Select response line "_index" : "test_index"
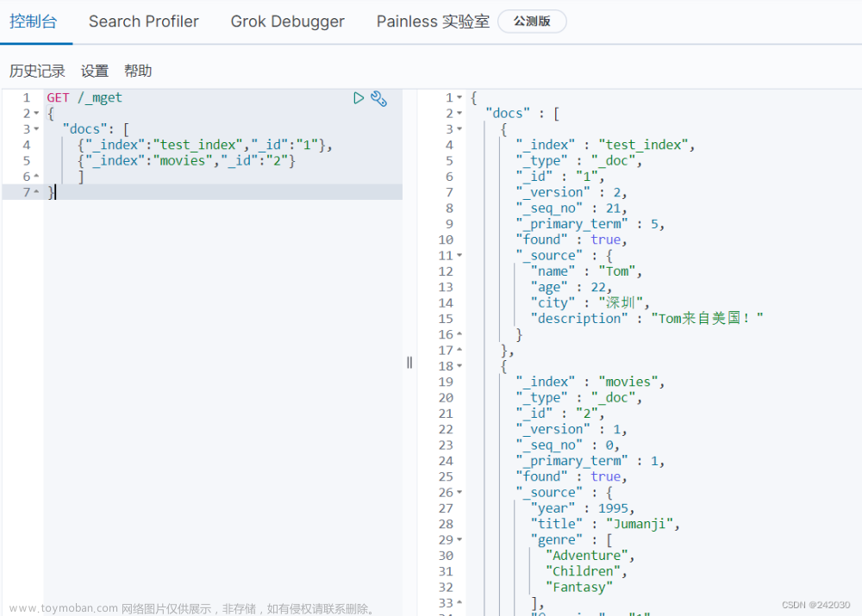Viewport: 862px width, 616px height. [x=605, y=145]
